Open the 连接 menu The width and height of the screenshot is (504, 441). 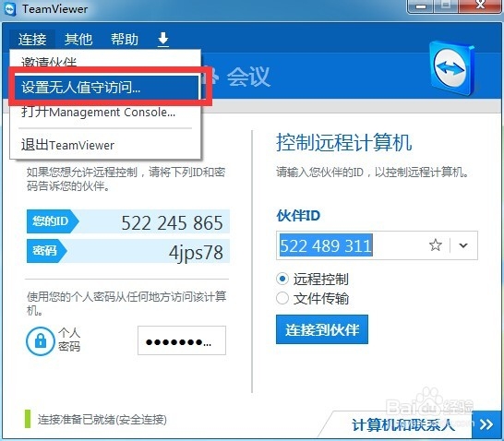pyautogui.click(x=32, y=40)
